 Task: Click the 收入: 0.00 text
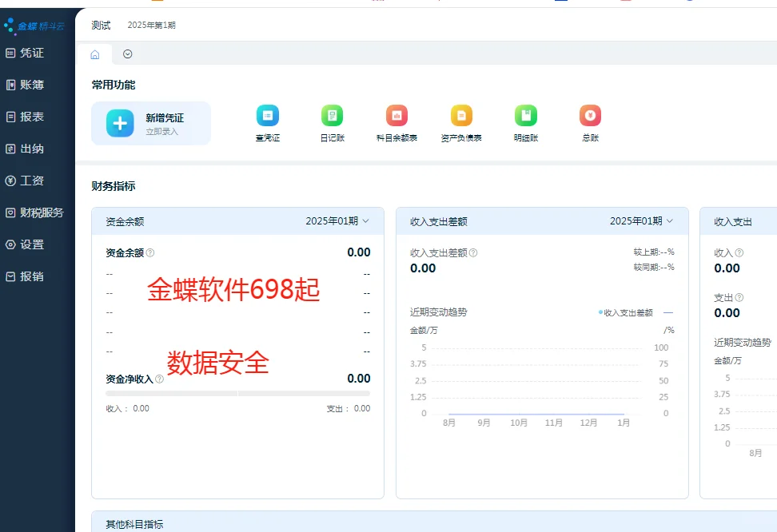pyautogui.click(x=127, y=409)
